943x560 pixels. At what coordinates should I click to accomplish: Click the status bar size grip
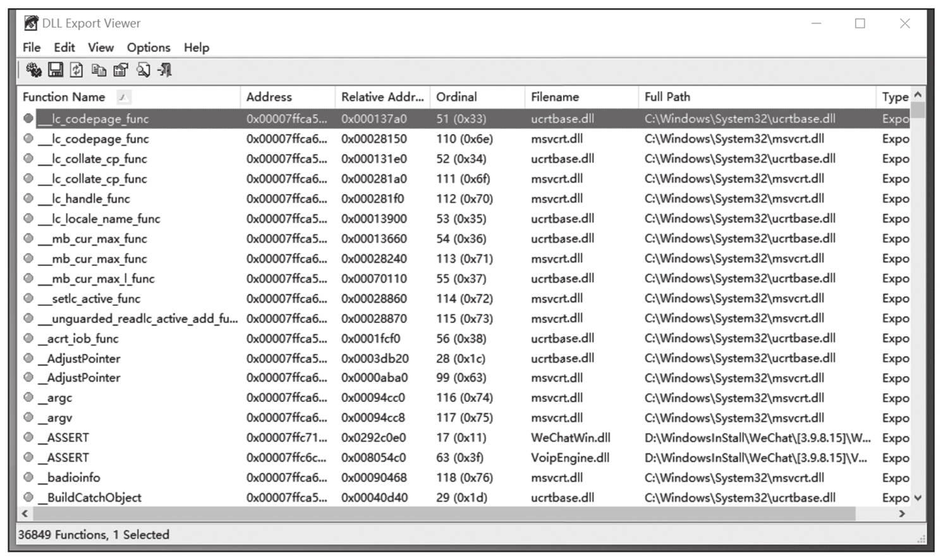(921, 539)
